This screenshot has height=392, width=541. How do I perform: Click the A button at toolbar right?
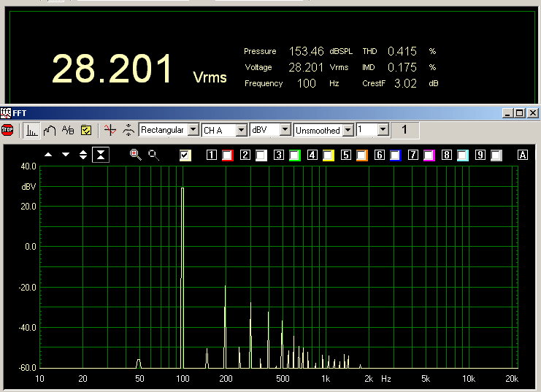522,155
